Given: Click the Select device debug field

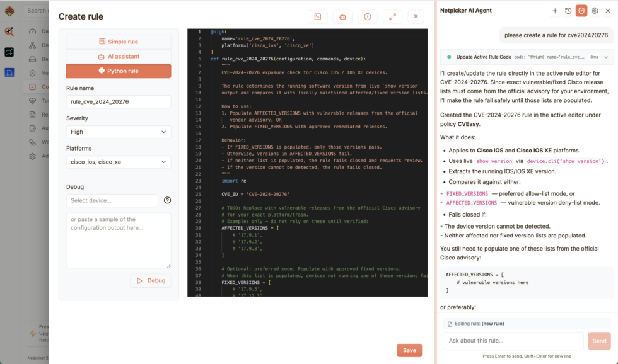Looking at the screenshot, I should click(x=112, y=200).
